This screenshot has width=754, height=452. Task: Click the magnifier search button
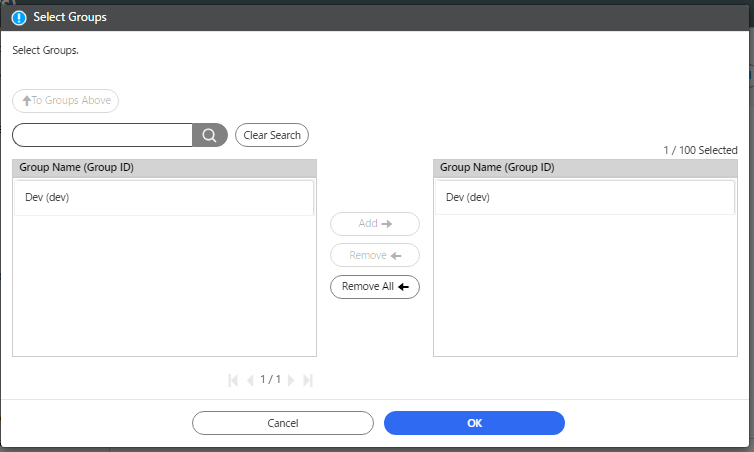(x=209, y=135)
